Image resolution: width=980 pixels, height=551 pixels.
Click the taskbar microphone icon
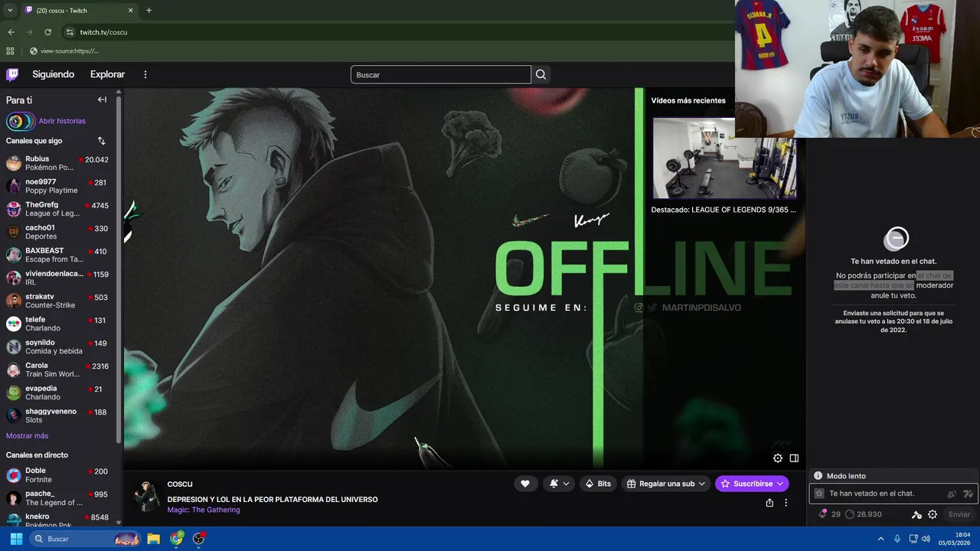click(x=897, y=539)
